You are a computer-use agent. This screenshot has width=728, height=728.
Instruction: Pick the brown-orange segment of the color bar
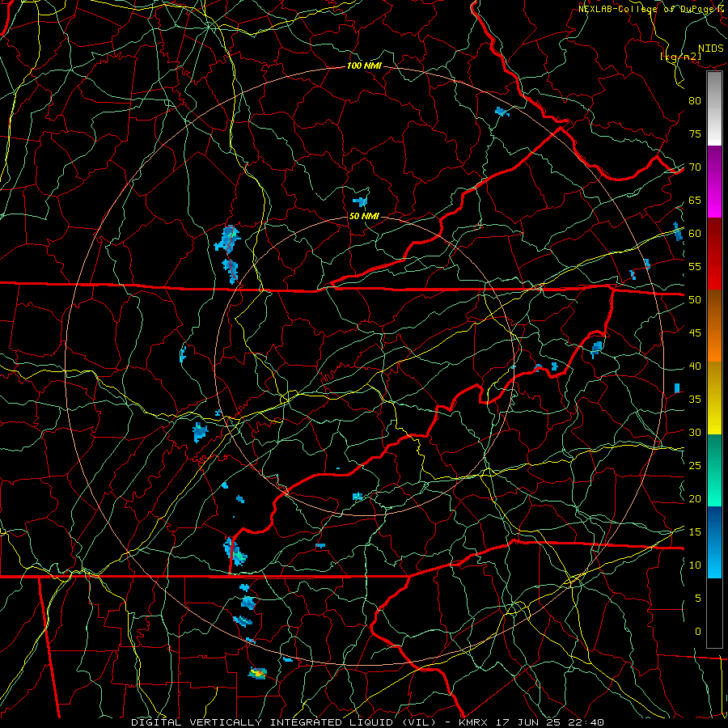[x=714, y=326]
